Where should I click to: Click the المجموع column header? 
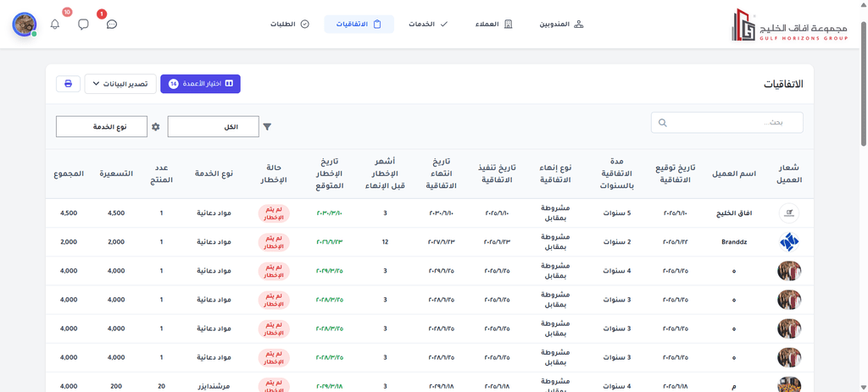(69, 174)
